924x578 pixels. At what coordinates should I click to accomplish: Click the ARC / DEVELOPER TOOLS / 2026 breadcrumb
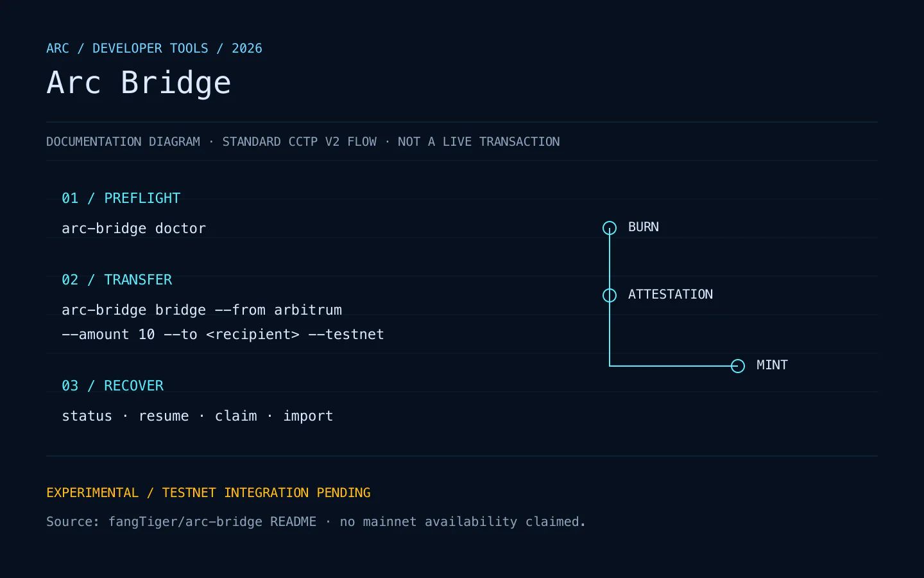(x=154, y=49)
